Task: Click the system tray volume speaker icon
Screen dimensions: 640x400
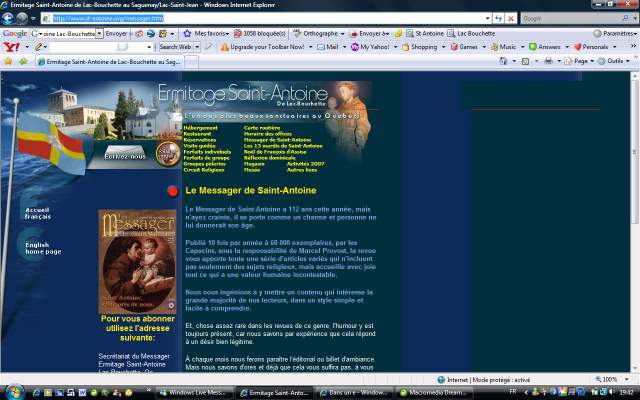Action: coord(611,392)
